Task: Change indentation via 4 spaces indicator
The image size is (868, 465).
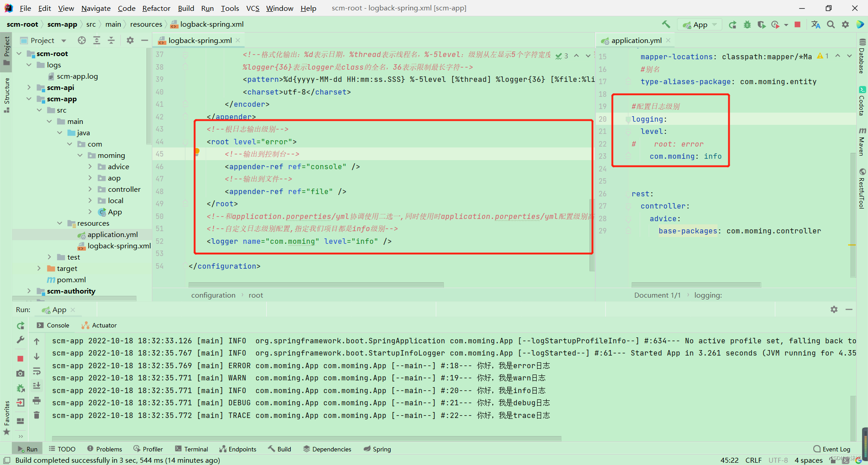Action: coord(808,460)
